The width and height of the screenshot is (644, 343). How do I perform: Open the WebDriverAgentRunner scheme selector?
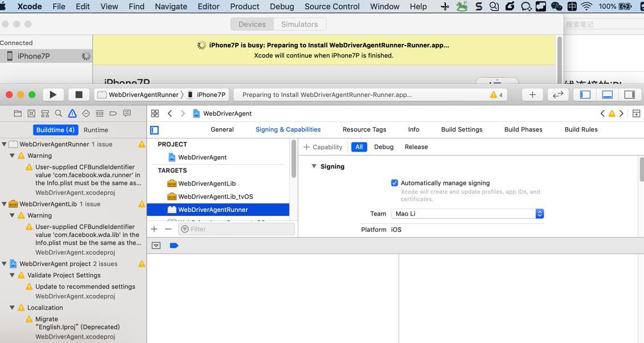[140, 95]
